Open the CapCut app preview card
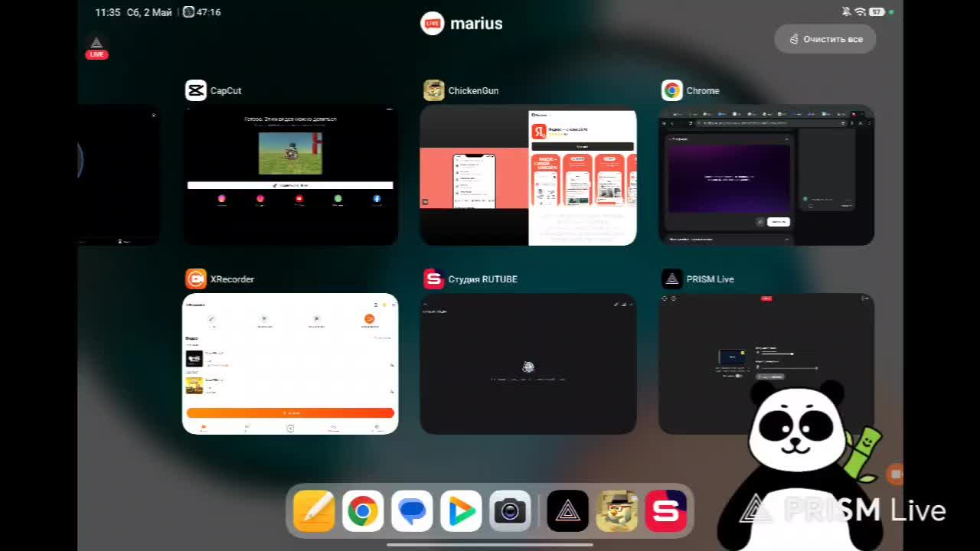This screenshot has height=551, width=980. coord(290,175)
